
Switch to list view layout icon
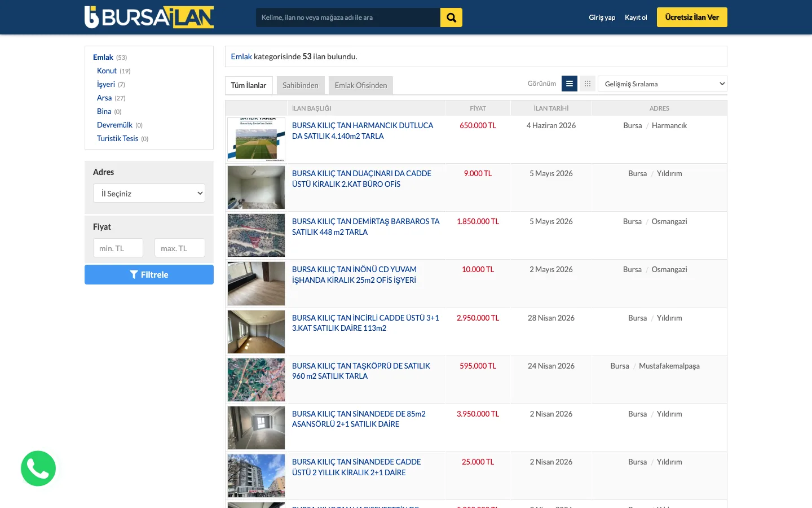(x=570, y=84)
